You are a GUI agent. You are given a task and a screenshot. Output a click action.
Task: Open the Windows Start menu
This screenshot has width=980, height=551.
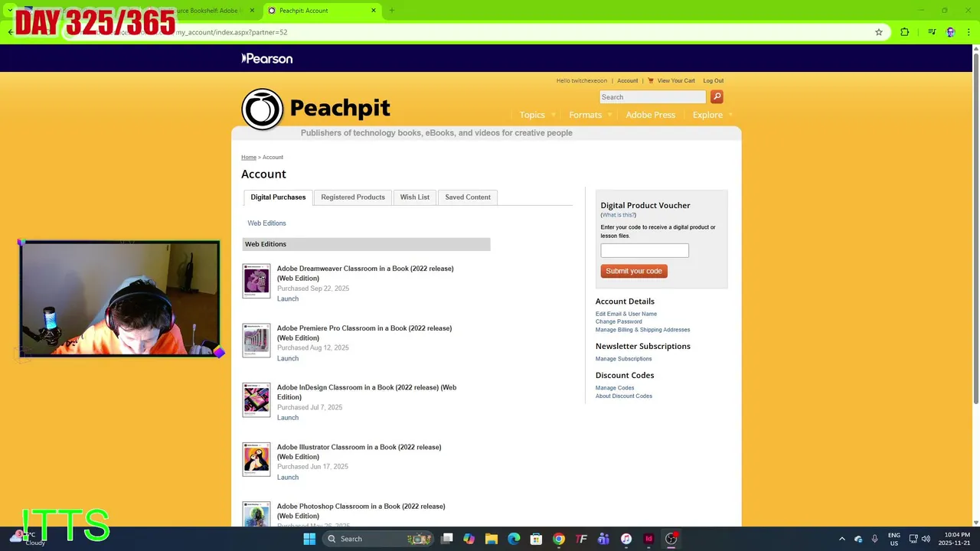309,539
